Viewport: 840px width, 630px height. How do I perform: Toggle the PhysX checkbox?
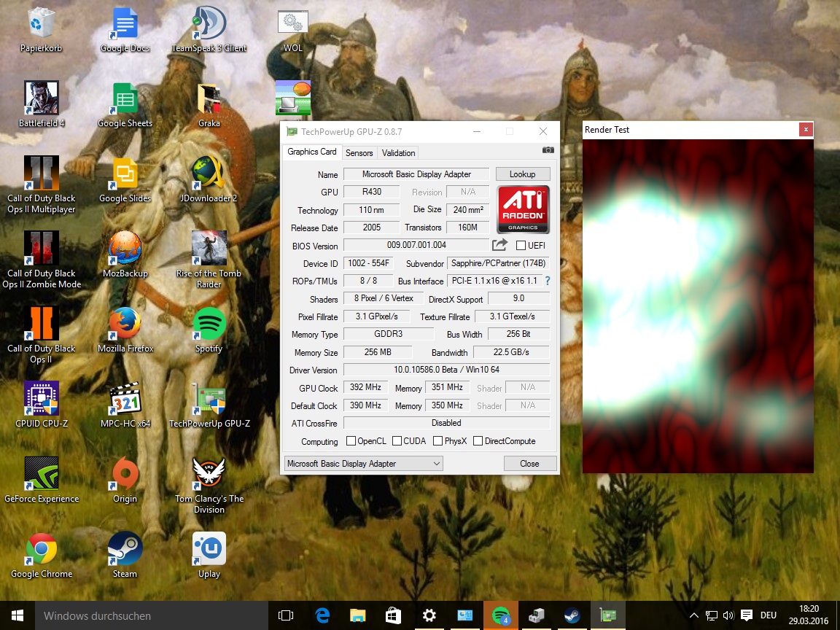click(437, 441)
